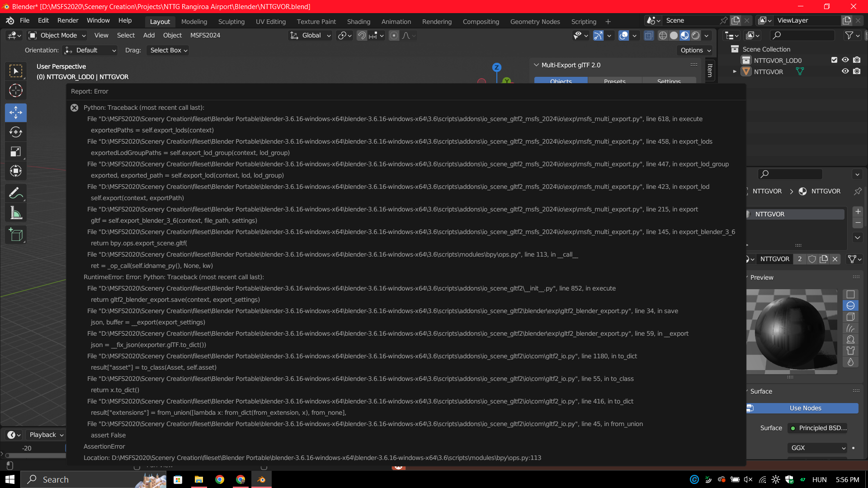Screen dimensions: 868x488
Task: Click the Use Nodes button
Action: tap(805, 408)
